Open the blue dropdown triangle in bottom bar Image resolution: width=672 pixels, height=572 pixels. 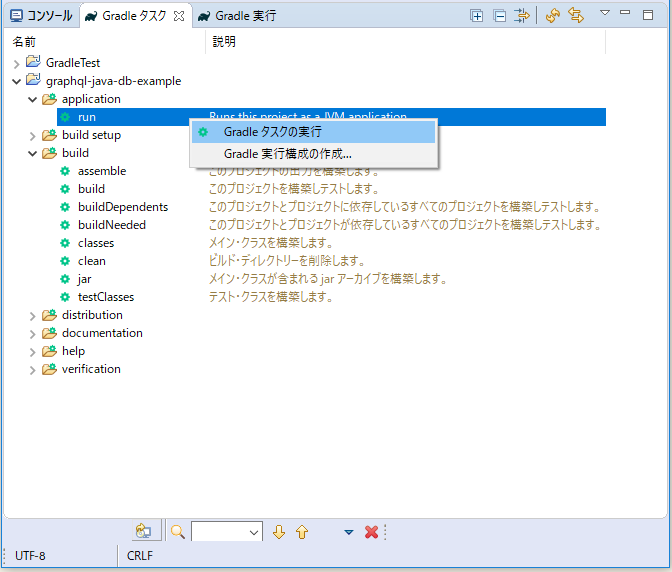tap(349, 532)
